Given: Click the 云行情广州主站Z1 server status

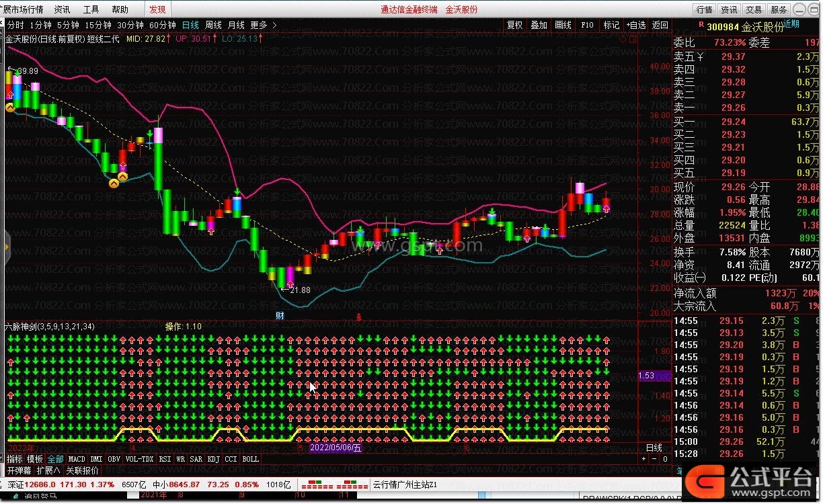Looking at the screenshot, I should point(405,485).
